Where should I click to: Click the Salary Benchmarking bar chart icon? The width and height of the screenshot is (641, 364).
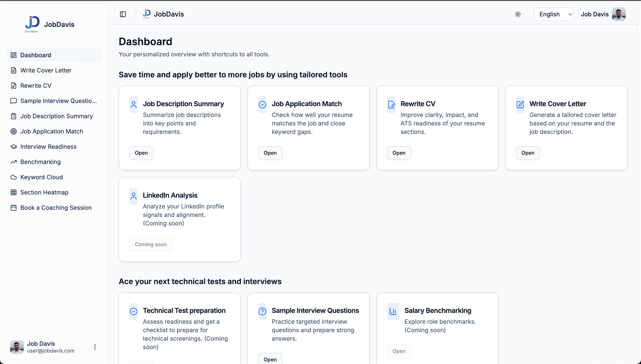click(393, 311)
